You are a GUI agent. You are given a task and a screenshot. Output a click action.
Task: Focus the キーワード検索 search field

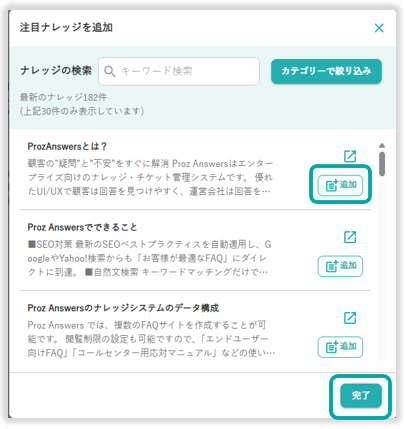point(179,71)
